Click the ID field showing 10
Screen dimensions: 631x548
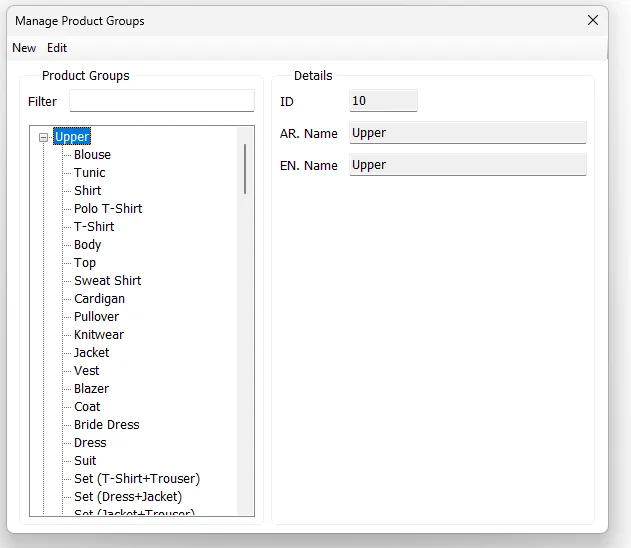point(383,101)
